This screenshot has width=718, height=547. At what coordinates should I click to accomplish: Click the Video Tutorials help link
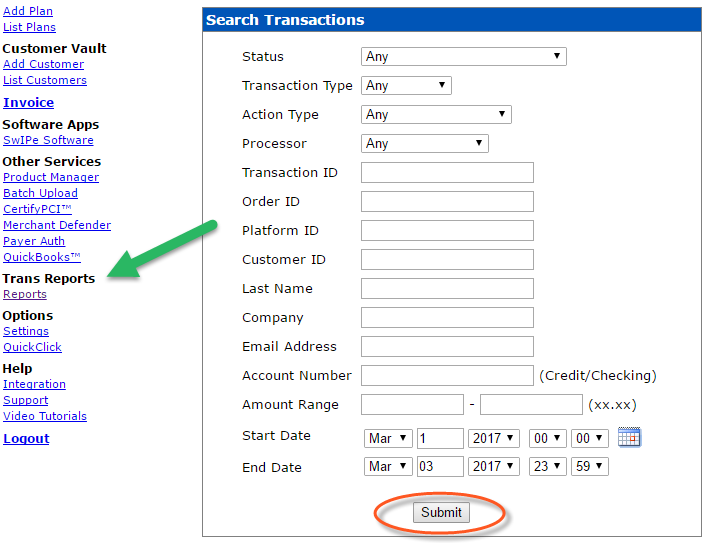[45, 416]
